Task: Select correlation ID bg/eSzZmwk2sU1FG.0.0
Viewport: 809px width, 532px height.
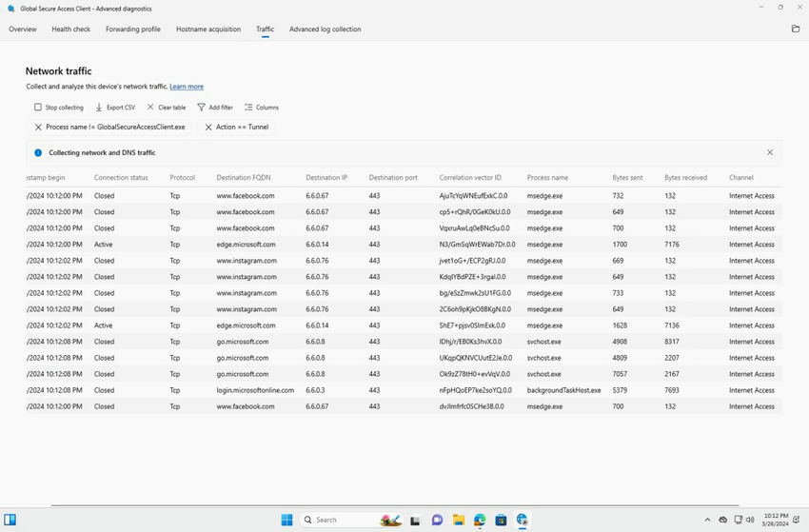Action: [475, 292]
